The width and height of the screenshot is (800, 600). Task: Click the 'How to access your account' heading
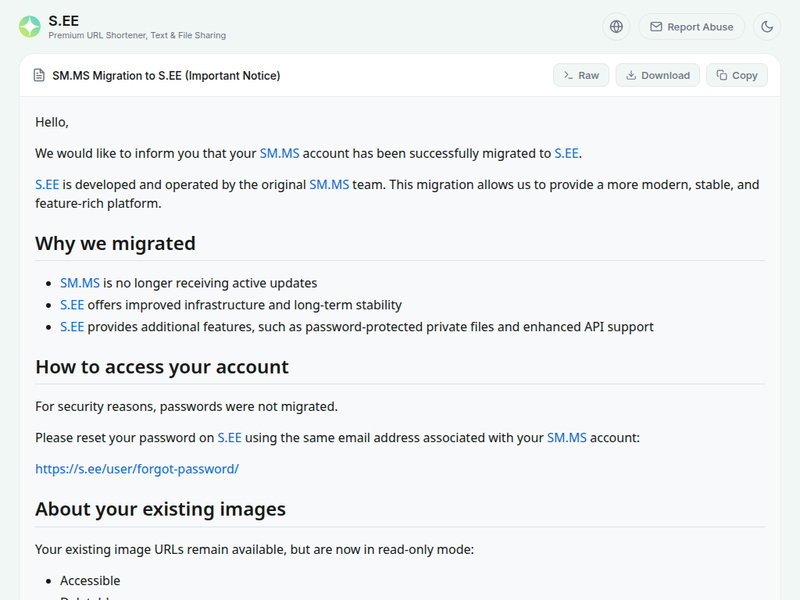162,367
